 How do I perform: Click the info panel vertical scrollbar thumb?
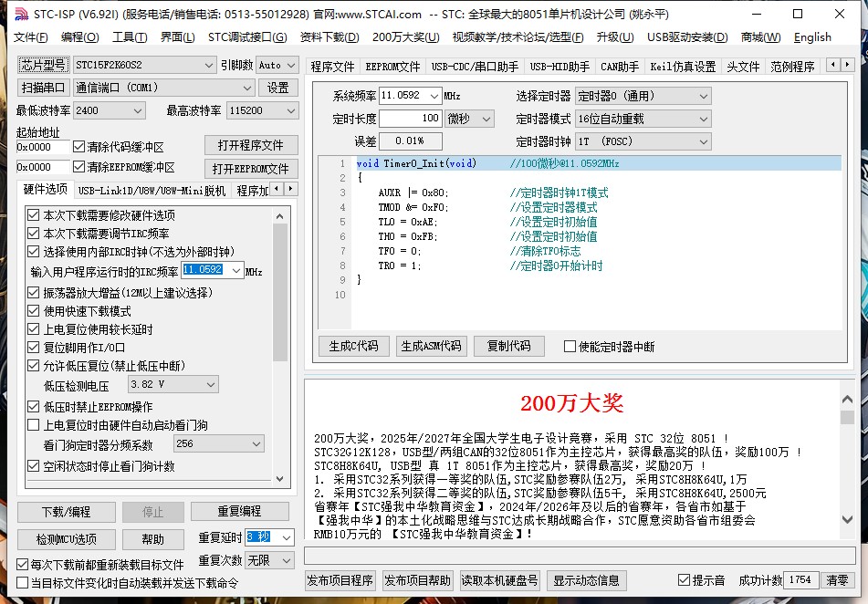847,417
